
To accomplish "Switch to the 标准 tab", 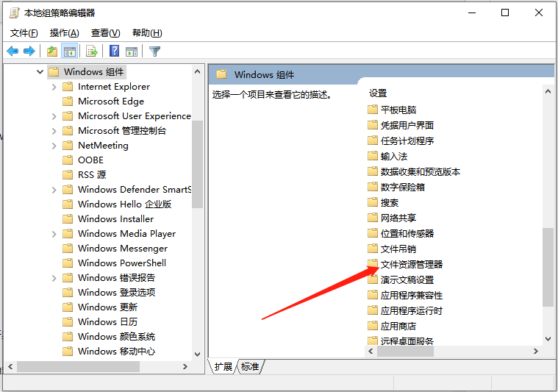I will 250,366.
